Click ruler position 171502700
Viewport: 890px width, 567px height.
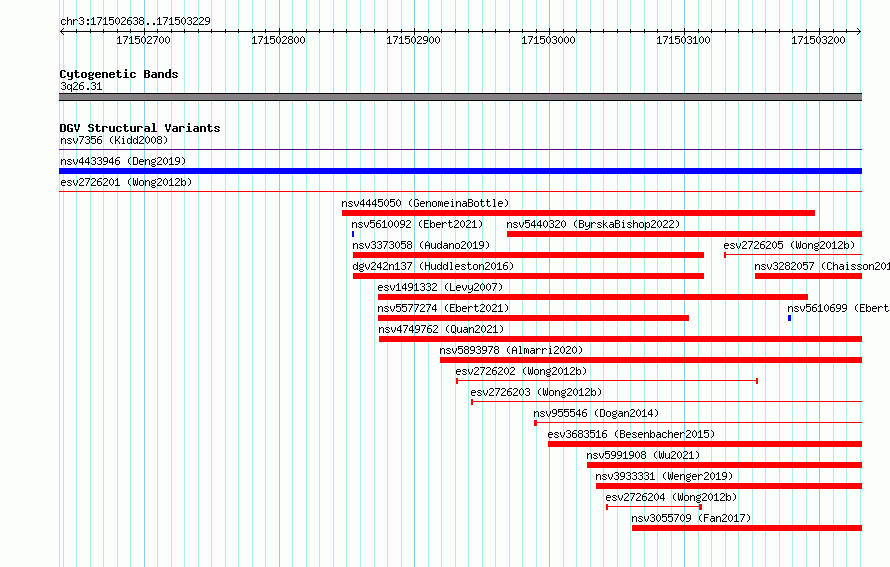point(144,40)
